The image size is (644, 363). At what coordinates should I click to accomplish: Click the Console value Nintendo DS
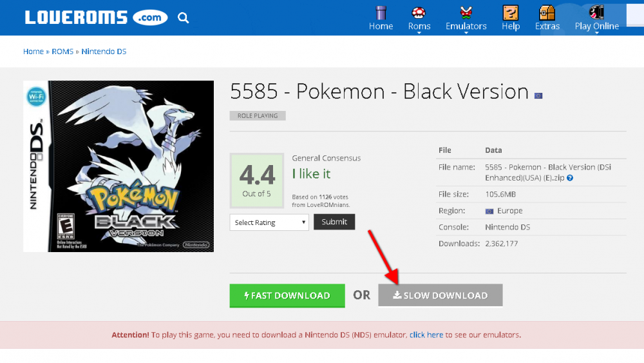point(507,227)
